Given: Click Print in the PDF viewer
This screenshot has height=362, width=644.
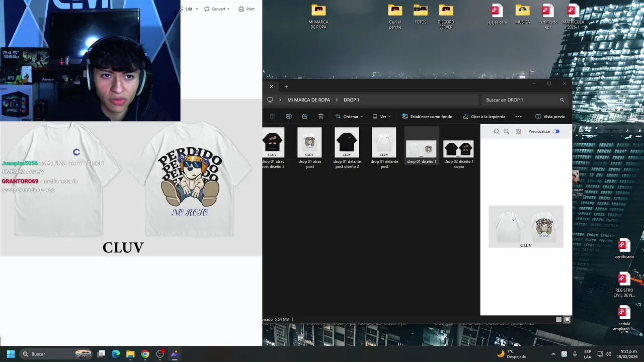Looking at the screenshot, I should coord(247,9).
